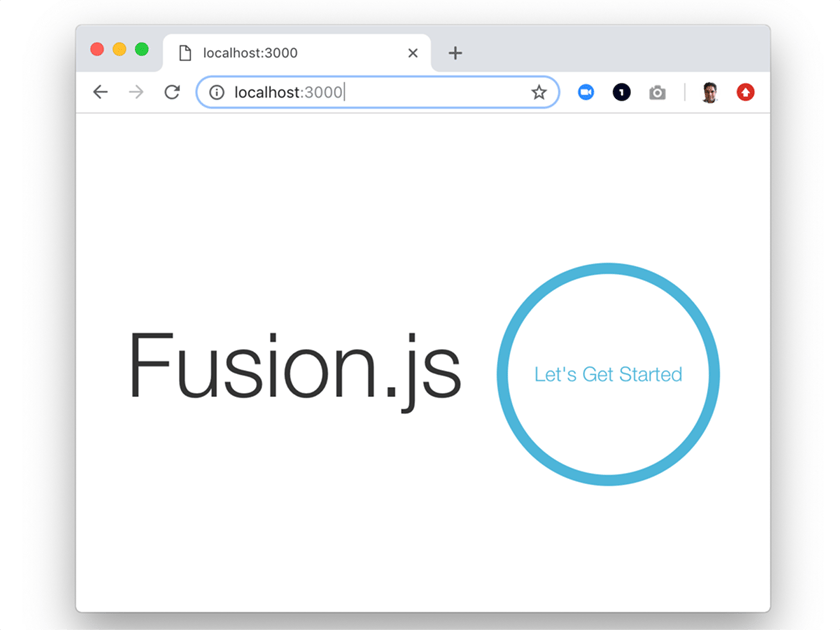Click the black circular extension icon
840x630 pixels.
[x=621, y=92]
